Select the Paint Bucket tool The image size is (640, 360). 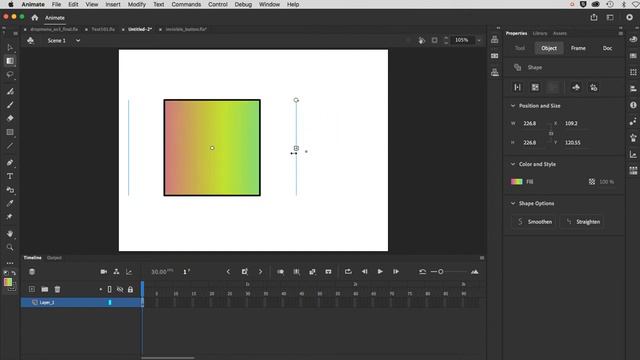[10, 190]
